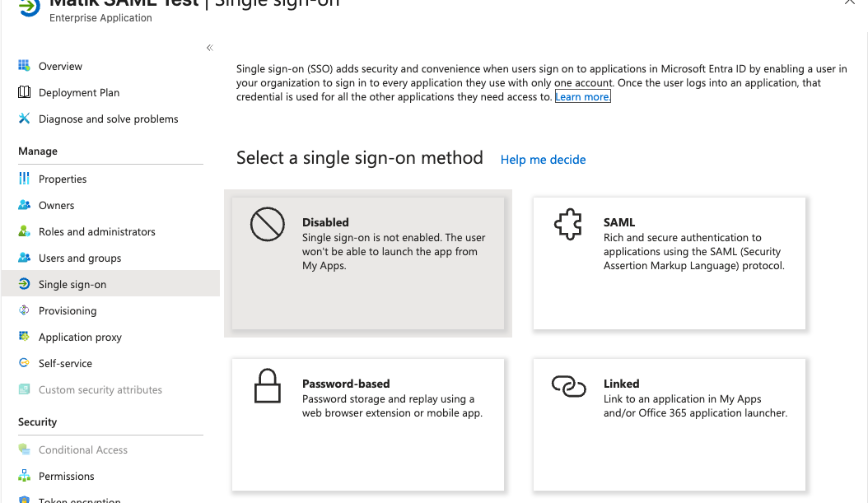This screenshot has height=503, width=868.
Task: Select the Linked sign-on method card
Action: pos(669,424)
